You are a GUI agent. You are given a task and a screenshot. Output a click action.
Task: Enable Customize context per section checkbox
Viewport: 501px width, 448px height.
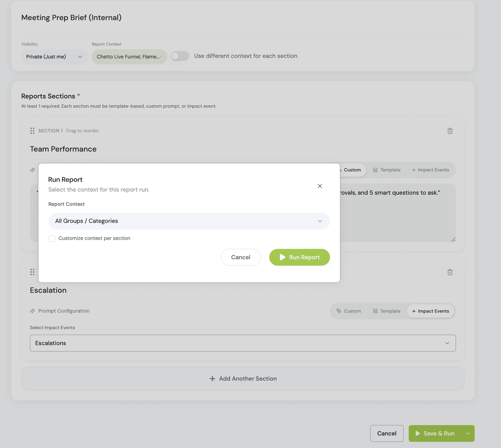52,238
